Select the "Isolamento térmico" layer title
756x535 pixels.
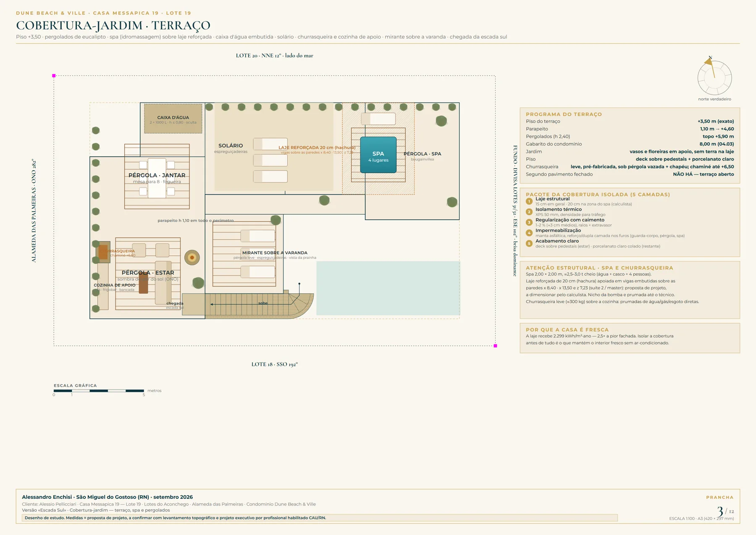point(559,209)
